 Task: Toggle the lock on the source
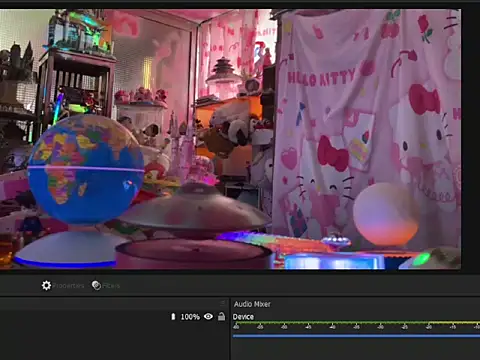tap(221, 316)
